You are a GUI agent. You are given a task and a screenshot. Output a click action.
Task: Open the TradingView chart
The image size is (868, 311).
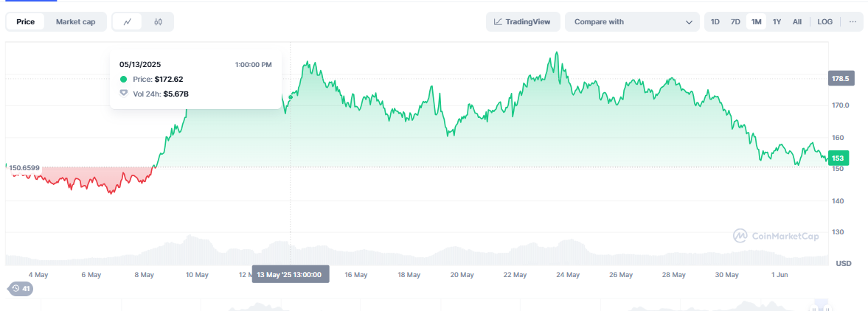(523, 22)
